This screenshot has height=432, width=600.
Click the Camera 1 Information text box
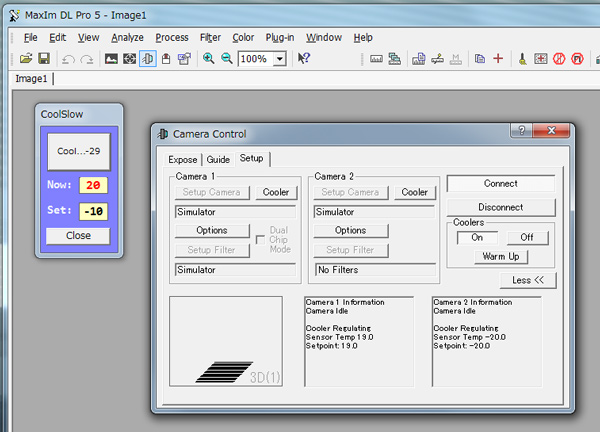(359, 341)
